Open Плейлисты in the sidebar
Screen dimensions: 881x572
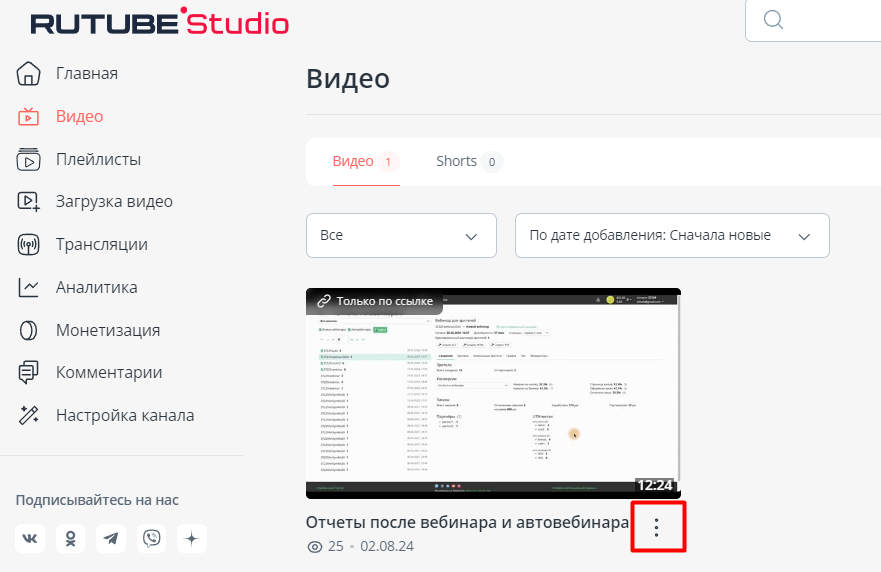tap(97, 159)
